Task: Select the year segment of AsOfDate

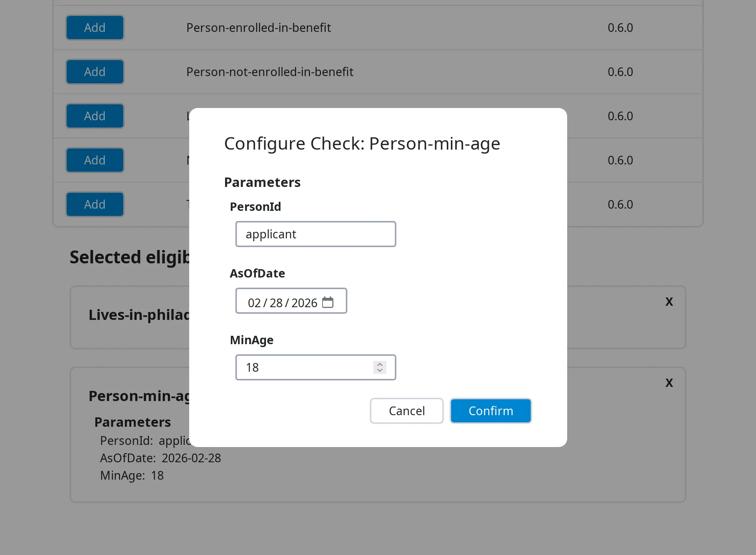Action: tap(304, 302)
